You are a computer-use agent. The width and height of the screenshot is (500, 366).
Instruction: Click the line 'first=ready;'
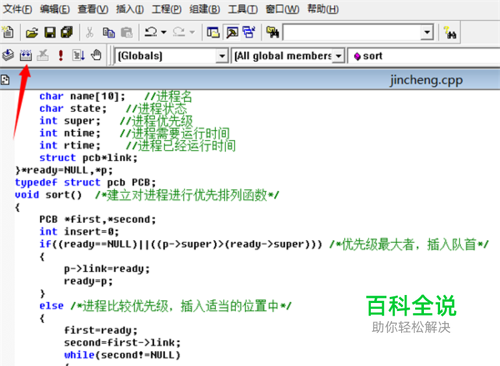tap(101, 331)
